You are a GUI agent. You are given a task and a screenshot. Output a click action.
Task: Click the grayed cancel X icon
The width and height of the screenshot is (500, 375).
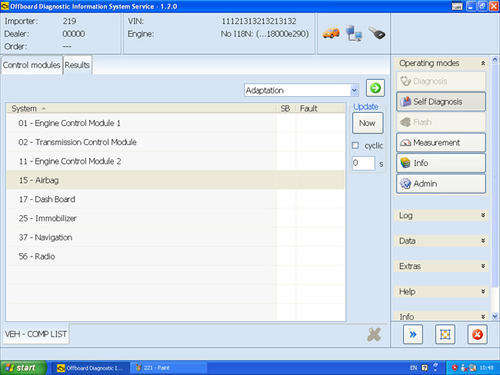pyautogui.click(x=374, y=335)
